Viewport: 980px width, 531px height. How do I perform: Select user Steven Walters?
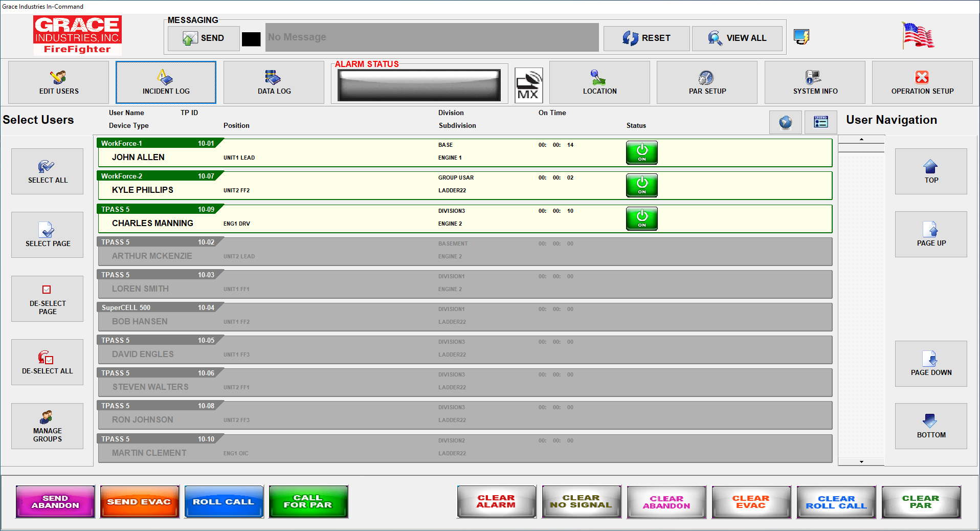pos(464,383)
